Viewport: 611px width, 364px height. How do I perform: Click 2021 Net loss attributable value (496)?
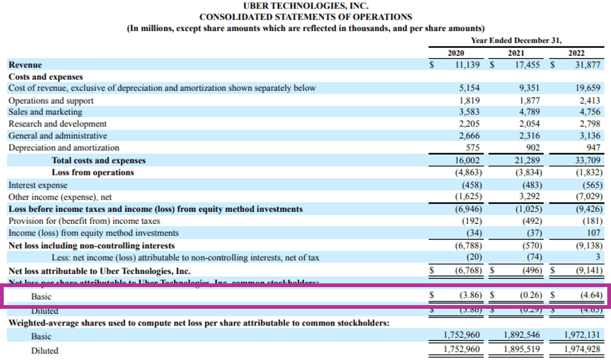point(532,270)
